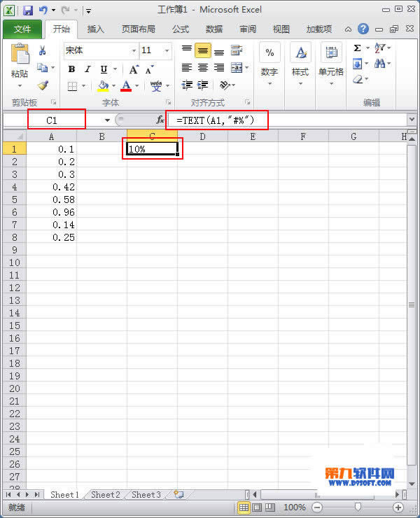Image resolution: width=420 pixels, height=518 pixels.
Task: Switch to the 数据 Data tab
Action: tap(213, 29)
